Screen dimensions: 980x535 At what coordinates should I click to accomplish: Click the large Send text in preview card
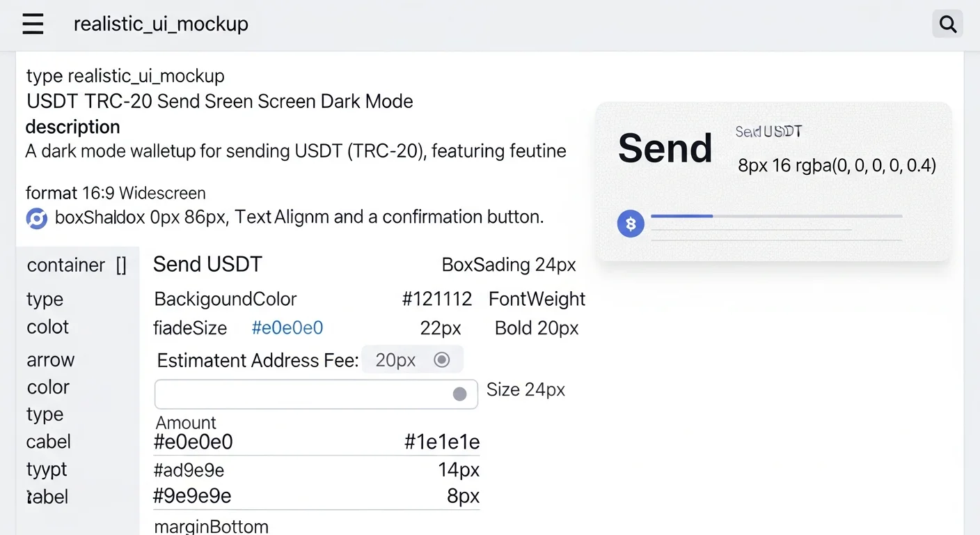pyautogui.click(x=665, y=148)
